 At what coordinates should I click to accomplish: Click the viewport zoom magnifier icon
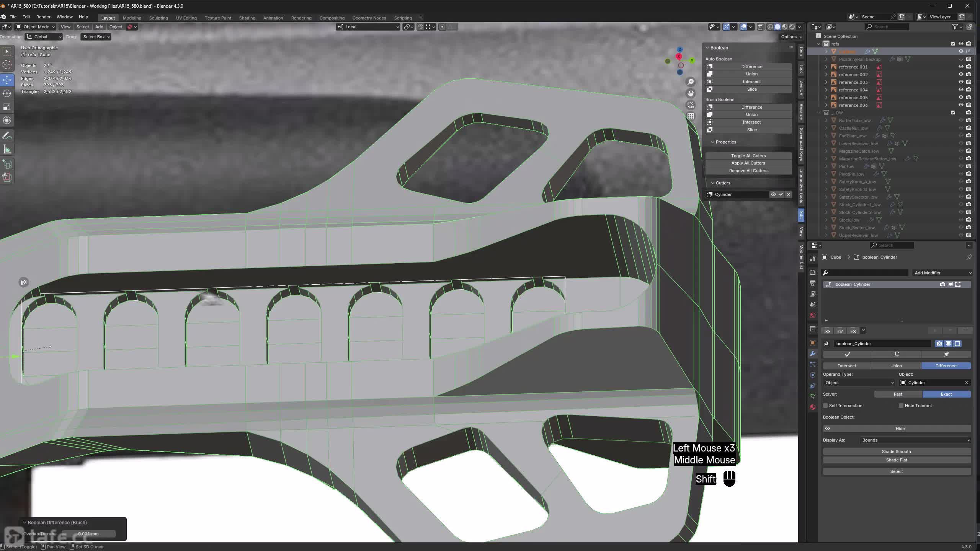(691, 82)
